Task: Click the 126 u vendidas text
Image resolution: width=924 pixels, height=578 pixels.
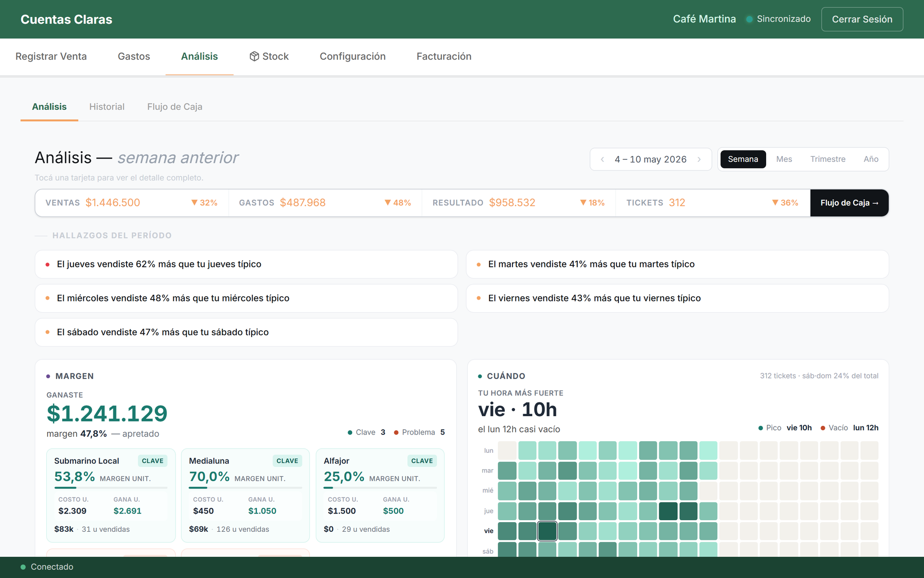Action: pyautogui.click(x=243, y=529)
